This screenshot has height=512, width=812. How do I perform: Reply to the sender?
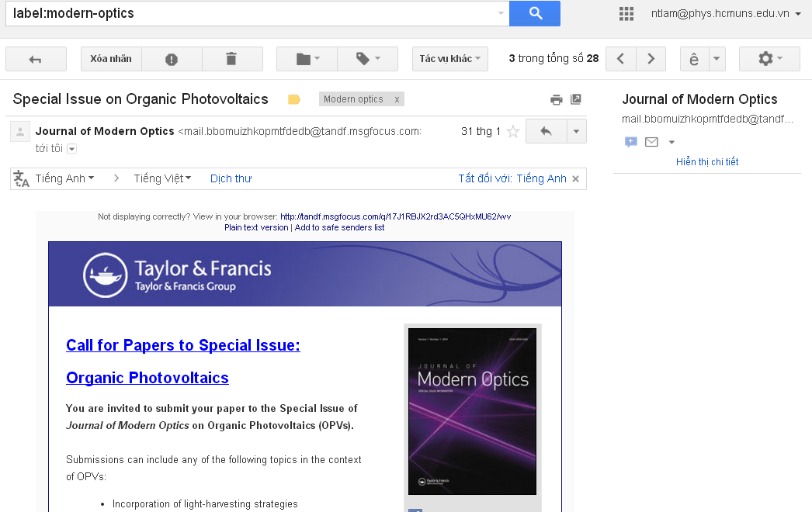[546, 132]
